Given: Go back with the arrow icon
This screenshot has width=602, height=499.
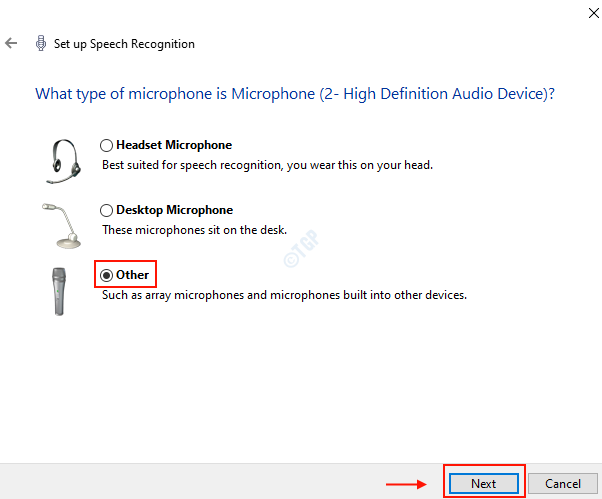Looking at the screenshot, I should pos(11,43).
